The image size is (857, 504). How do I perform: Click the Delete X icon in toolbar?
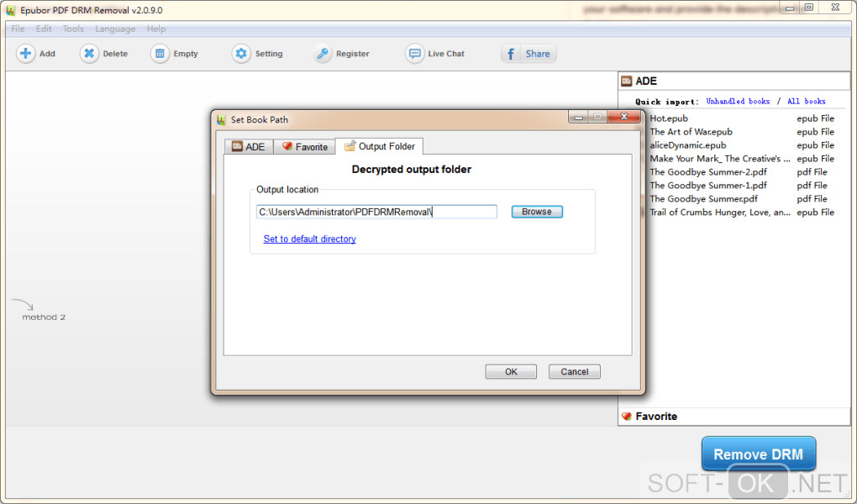[89, 54]
